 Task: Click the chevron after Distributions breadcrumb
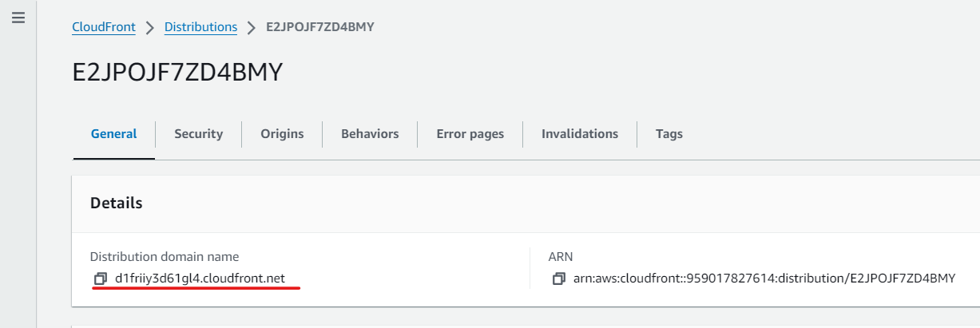pos(252,27)
